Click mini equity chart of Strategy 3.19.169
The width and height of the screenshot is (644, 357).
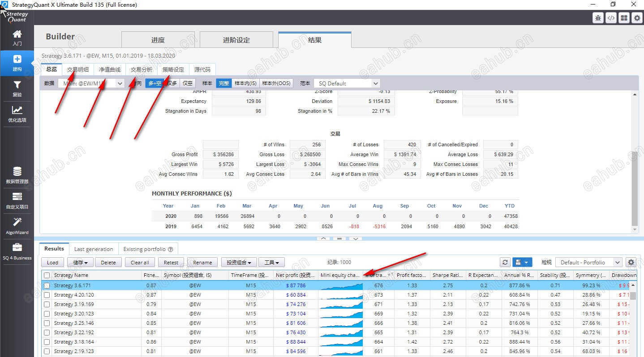(x=340, y=305)
